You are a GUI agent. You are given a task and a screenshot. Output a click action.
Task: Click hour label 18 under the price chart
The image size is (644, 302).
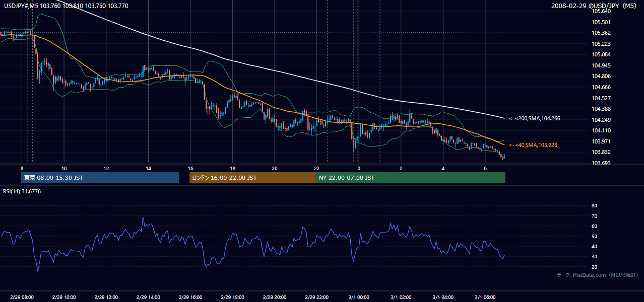pyautogui.click(x=232, y=168)
